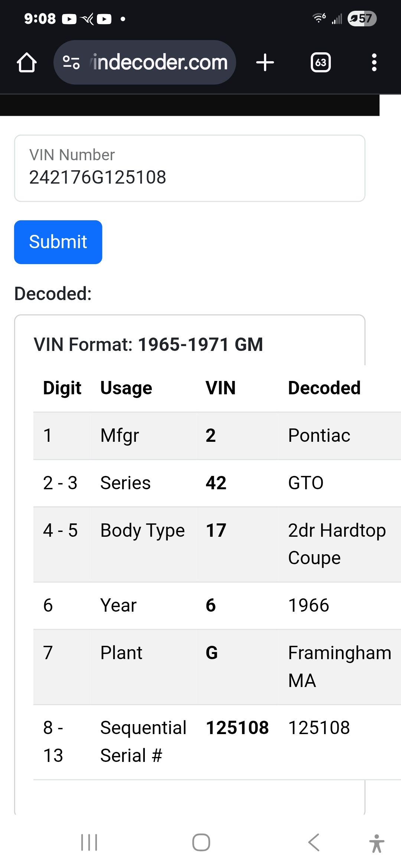Open site info settings icon in address bar

71,62
